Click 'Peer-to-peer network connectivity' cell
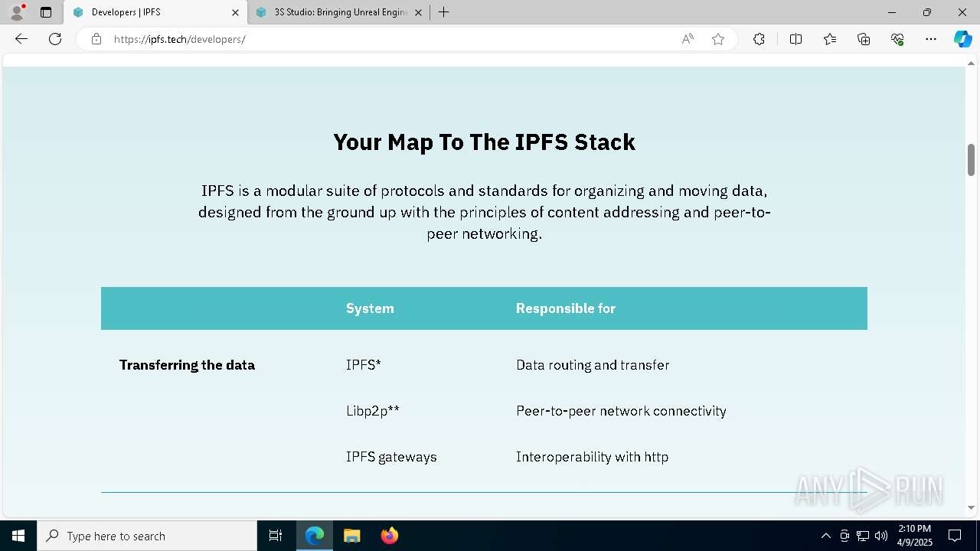The width and height of the screenshot is (980, 551). pos(621,411)
